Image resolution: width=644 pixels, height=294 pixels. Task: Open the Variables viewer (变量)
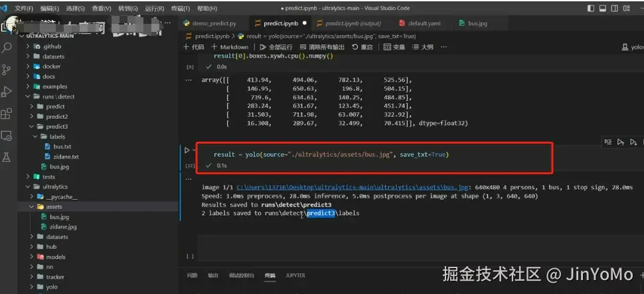[x=394, y=47]
